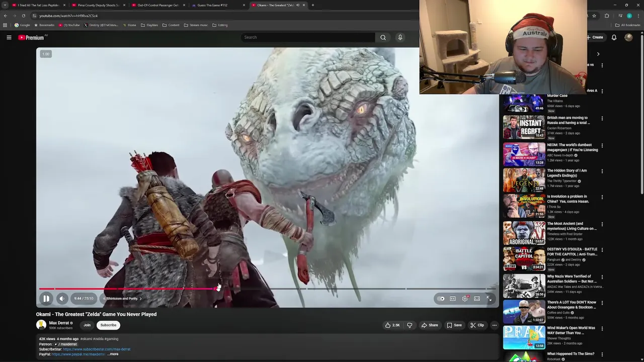
Task: Mute the video with the speaker icon
Action: (62, 299)
